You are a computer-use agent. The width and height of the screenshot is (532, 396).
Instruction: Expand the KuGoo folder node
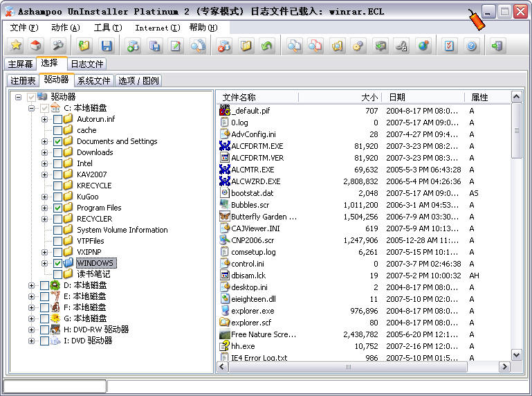[44, 197]
